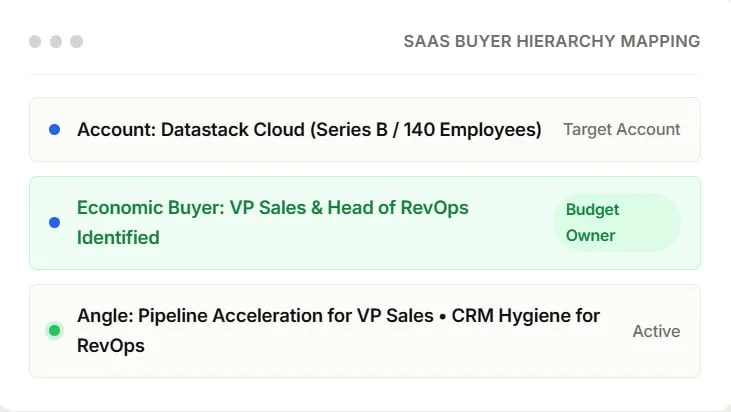Click 'CRM Hygiene for' text in Angle row
731x412 pixels.
[x=525, y=316]
